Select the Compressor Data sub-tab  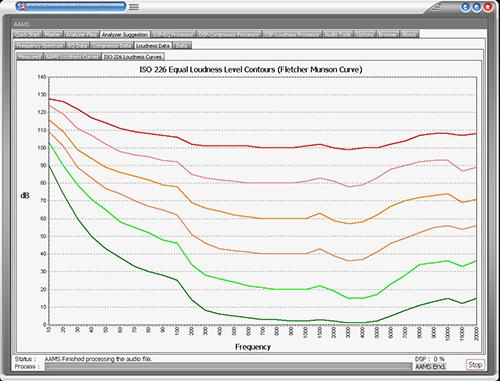112,46
